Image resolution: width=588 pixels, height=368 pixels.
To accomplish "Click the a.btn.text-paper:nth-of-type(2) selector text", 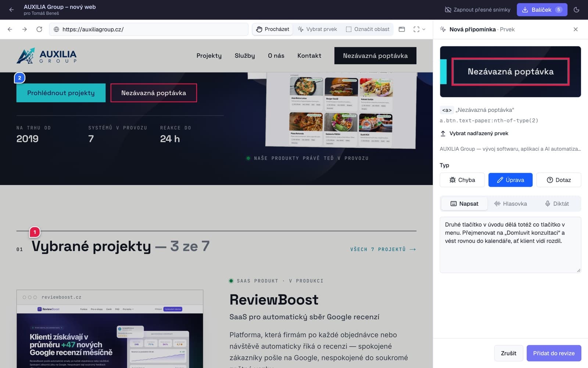I will [489, 120].
